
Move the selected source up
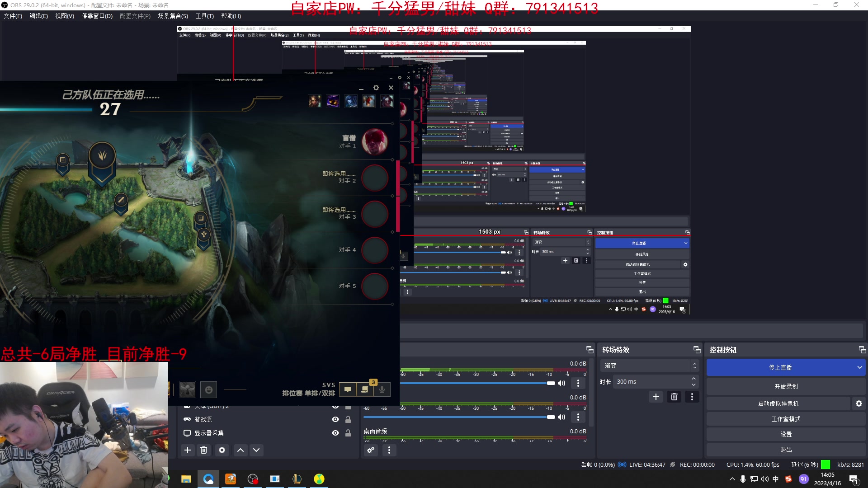click(241, 450)
